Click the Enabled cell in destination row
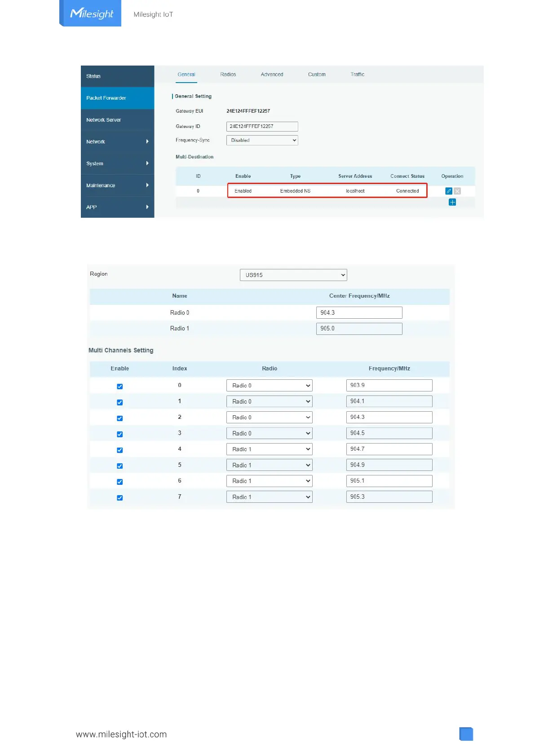Viewport: 535px width, 756px height. [243, 191]
